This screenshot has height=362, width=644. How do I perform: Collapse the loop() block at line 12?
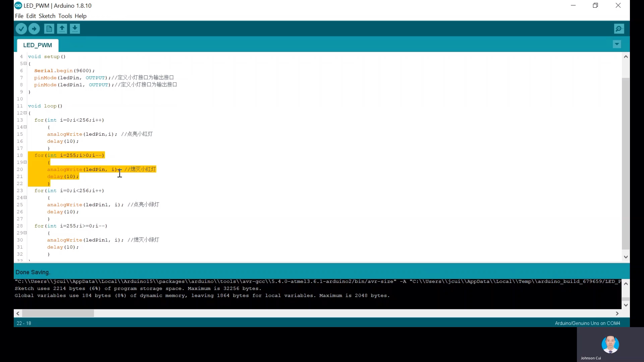(25, 113)
